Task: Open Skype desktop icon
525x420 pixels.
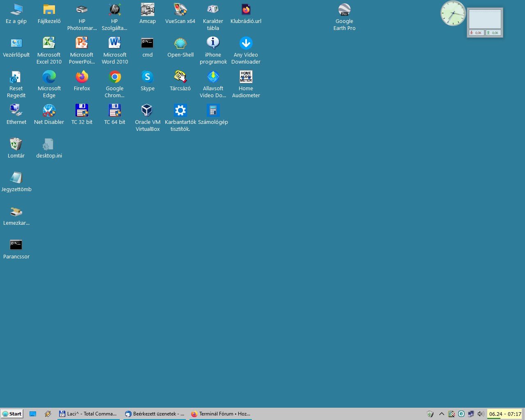Action: (148, 81)
